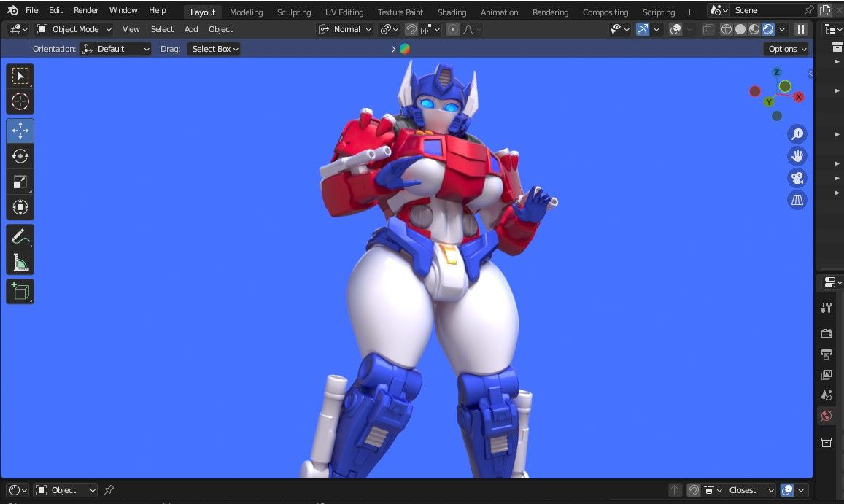This screenshot has height=504, width=844.
Task: Open the Drag Select Box dropdown
Action: coord(214,49)
